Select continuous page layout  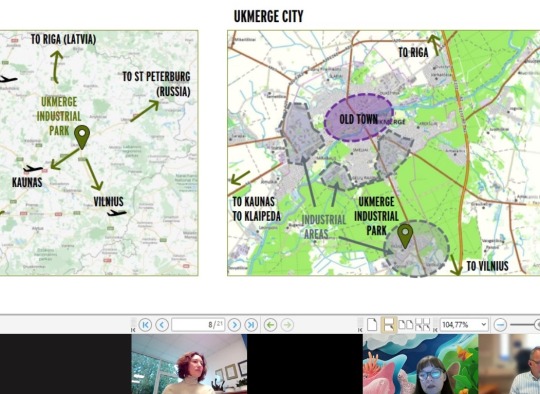pyautogui.click(x=389, y=324)
